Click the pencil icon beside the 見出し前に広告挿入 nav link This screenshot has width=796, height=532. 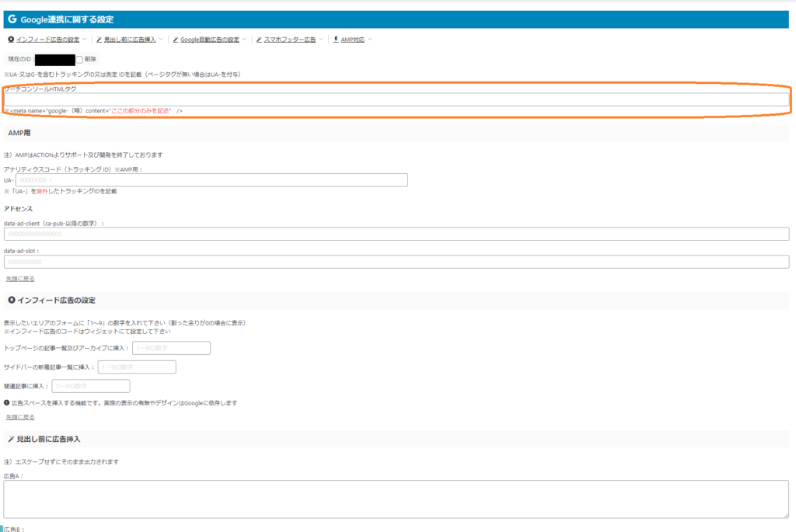[x=98, y=40]
